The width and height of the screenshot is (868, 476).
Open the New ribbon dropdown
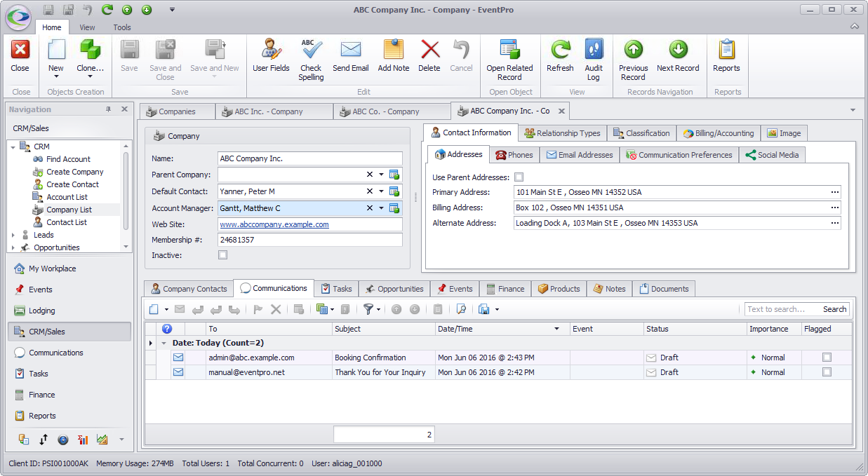pos(56,76)
